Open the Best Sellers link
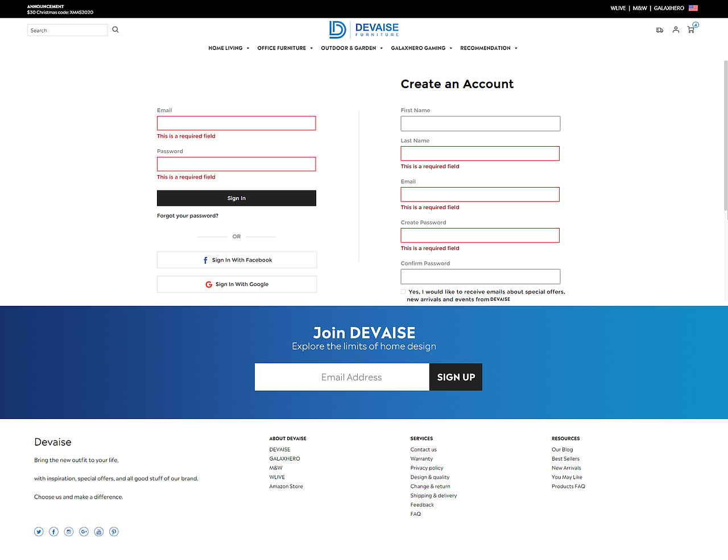 566,459
